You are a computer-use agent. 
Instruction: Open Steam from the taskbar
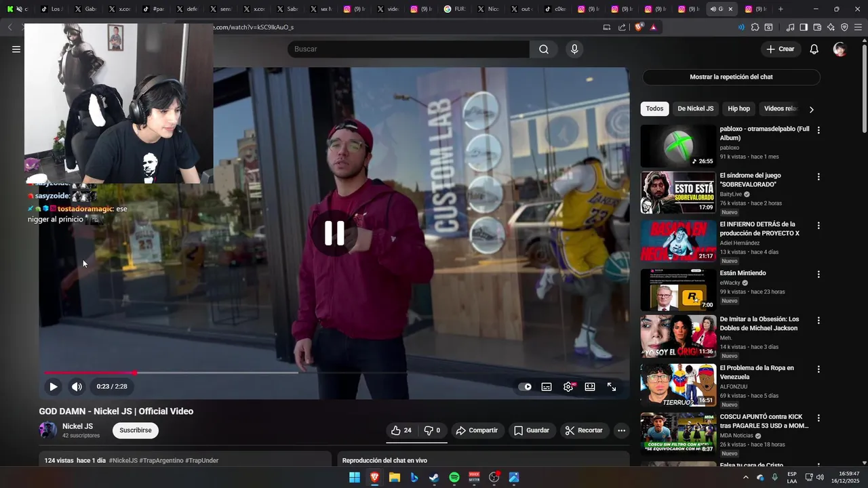click(x=434, y=477)
